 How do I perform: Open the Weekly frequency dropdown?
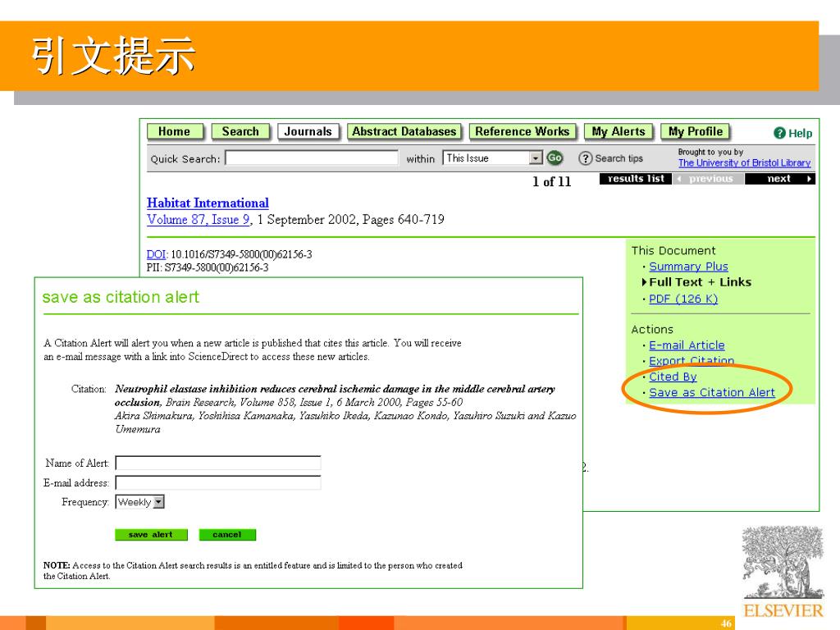tap(139, 502)
